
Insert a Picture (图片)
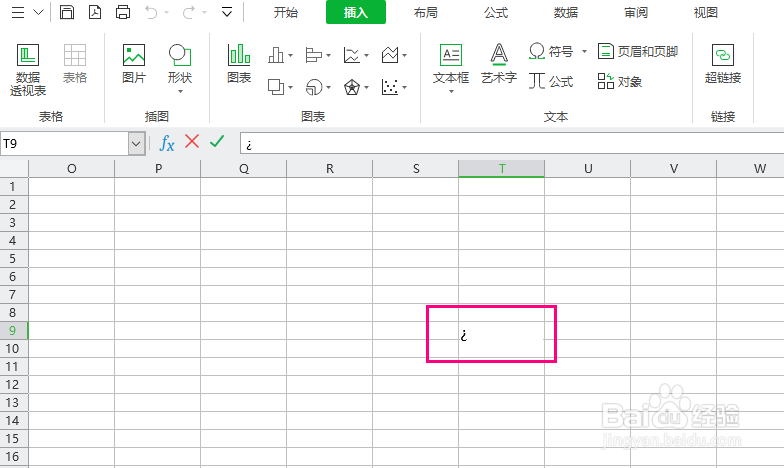coord(134,64)
